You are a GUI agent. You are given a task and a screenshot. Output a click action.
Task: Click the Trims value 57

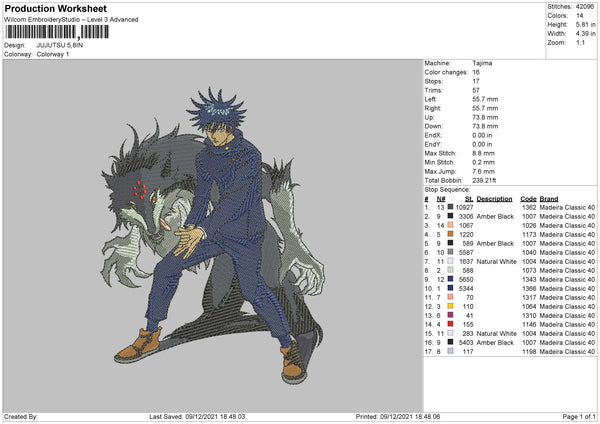point(476,90)
